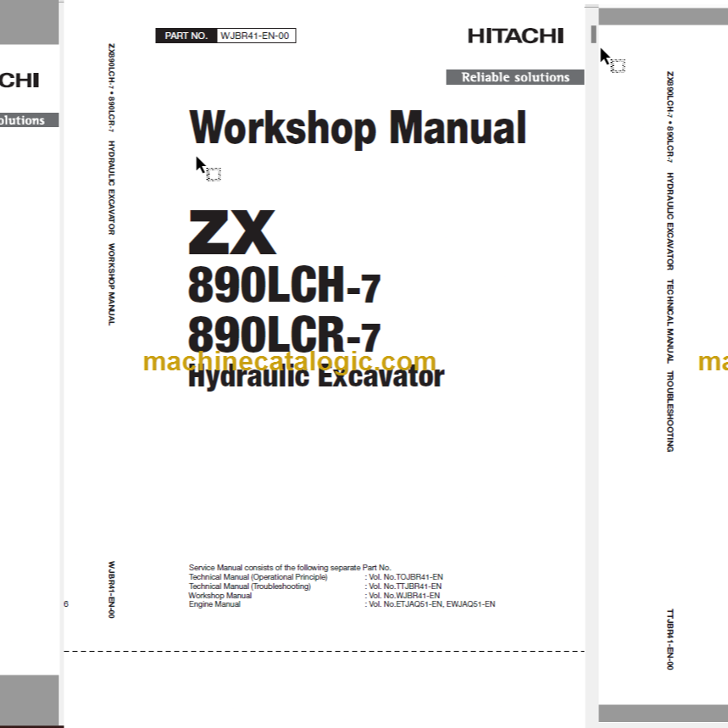Click the 'Workshop Manual' title
This screenshot has height=728, width=728.
click(358, 129)
